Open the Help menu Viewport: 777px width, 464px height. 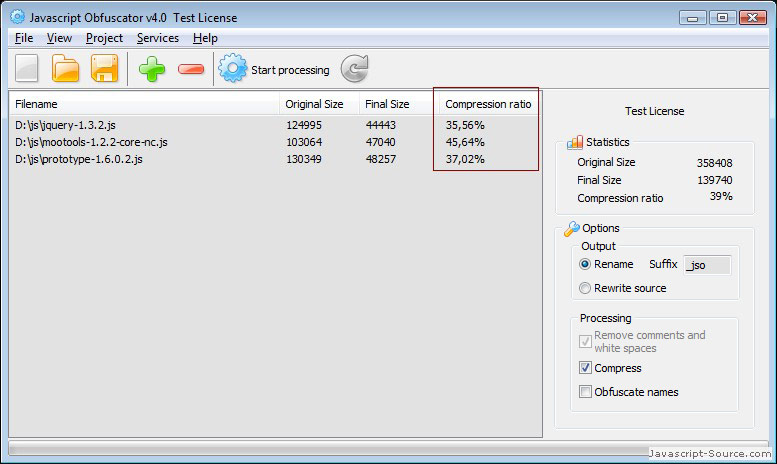coord(205,38)
